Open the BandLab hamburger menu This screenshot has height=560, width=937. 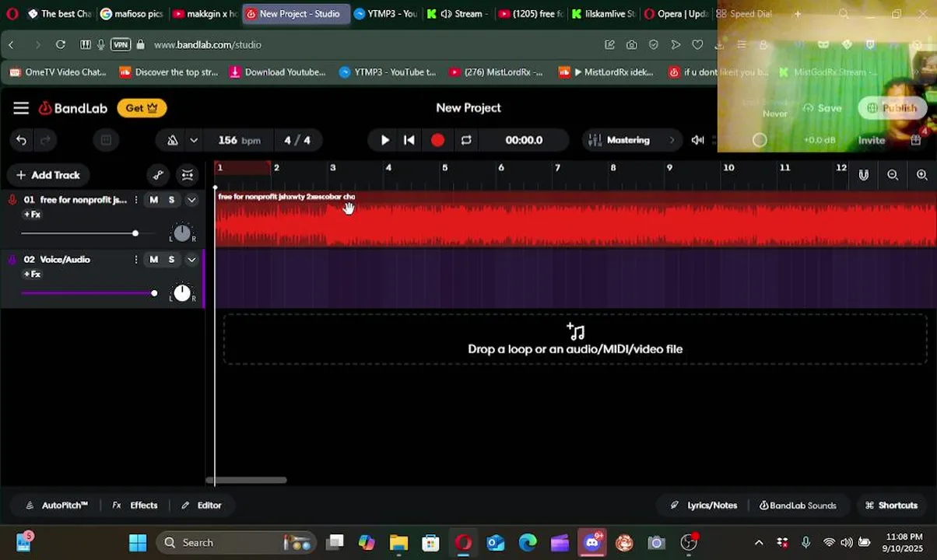pos(21,108)
